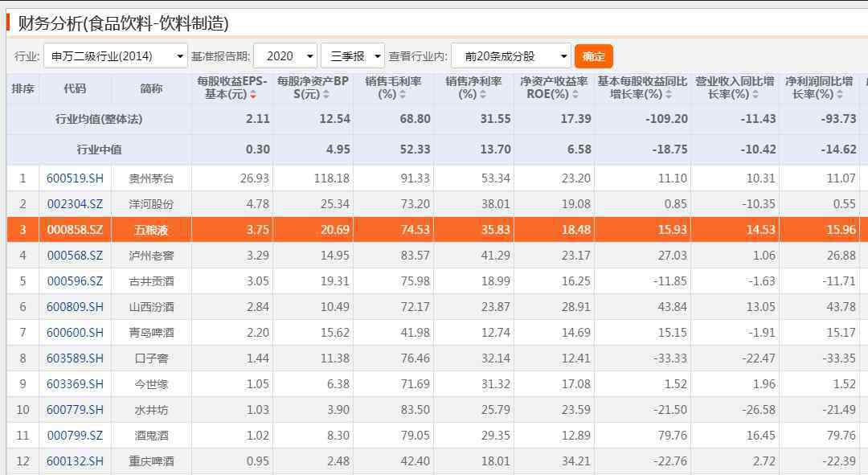
Task: Sort by 净利润同比增长率 sort icon
Action: pos(839,95)
